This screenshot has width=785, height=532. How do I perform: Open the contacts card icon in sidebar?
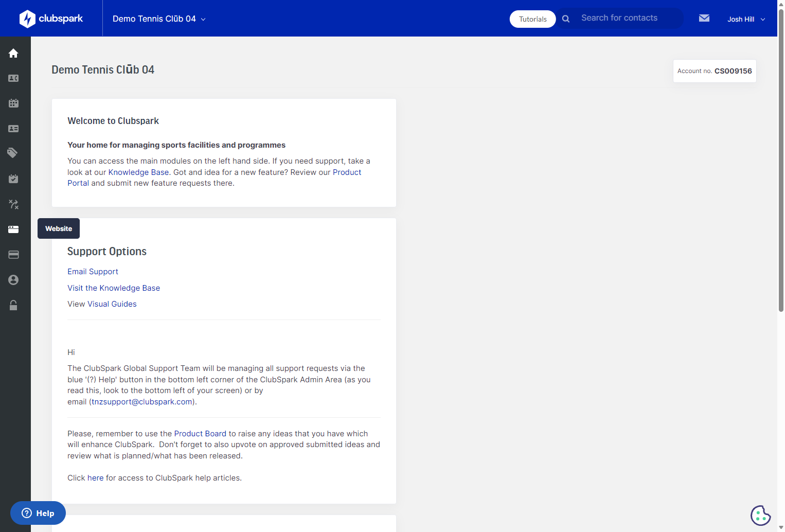[x=13, y=78]
